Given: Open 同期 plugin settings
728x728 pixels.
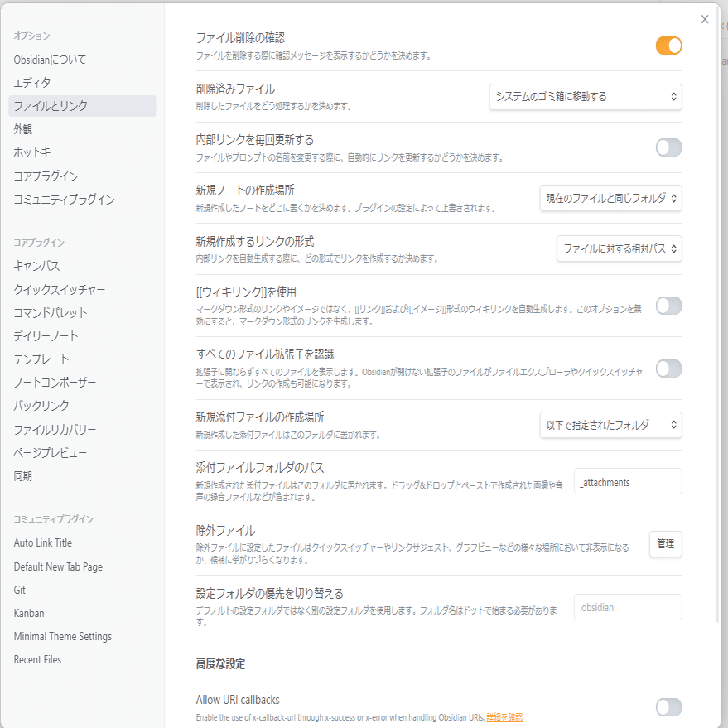Looking at the screenshot, I should click(82, 476).
